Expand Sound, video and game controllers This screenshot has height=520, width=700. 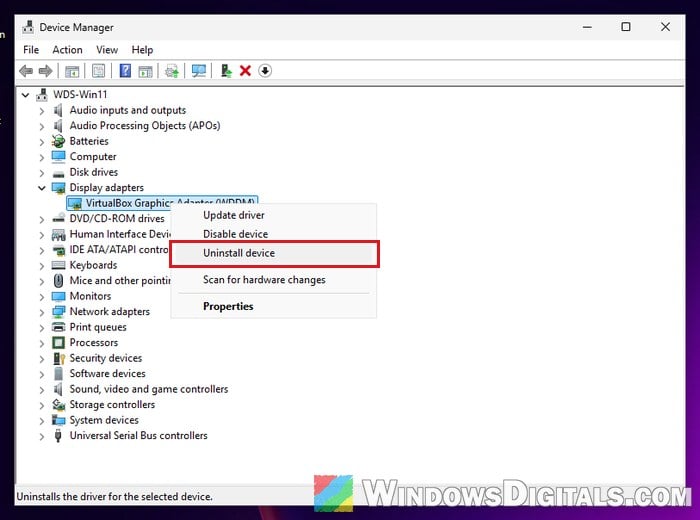coord(42,390)
